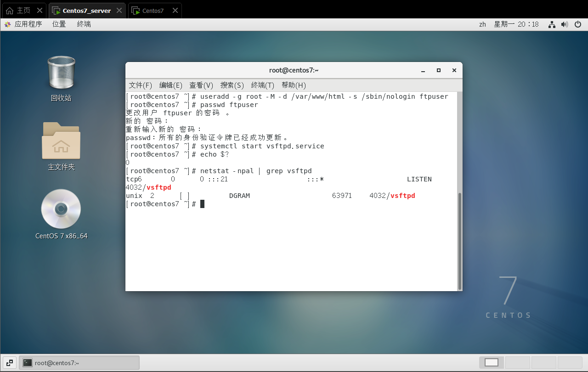Viewport: 588px width, 372px height.
Task: Open the 编辑(E) menu in terminal
Action: [170, 85]
